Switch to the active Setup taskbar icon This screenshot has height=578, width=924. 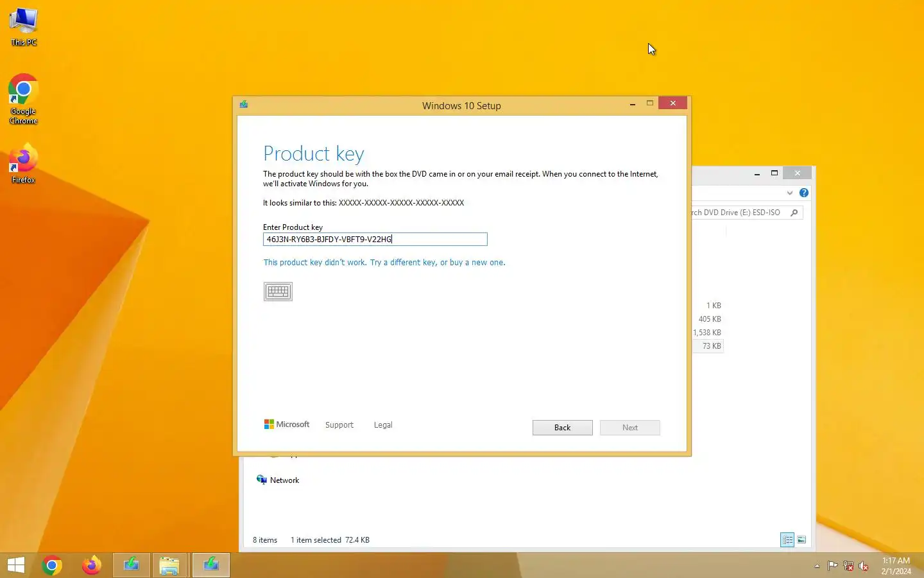210,565
